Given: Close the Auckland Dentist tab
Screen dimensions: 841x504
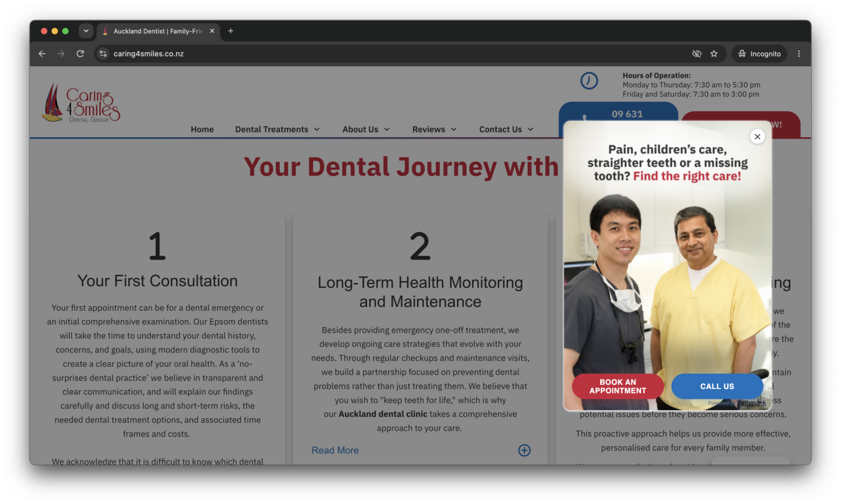Looking at the screenshot, I should point(212,31).
